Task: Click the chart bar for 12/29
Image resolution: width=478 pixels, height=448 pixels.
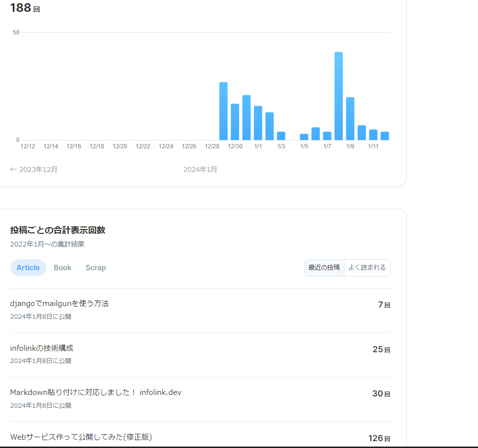Action: tap(224, 111)
